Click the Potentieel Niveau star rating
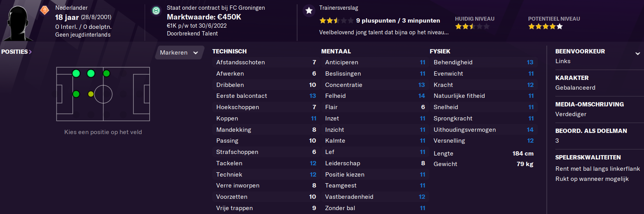Image resolution: width=644 pixels, height=214 pixels. pos(545,27)
